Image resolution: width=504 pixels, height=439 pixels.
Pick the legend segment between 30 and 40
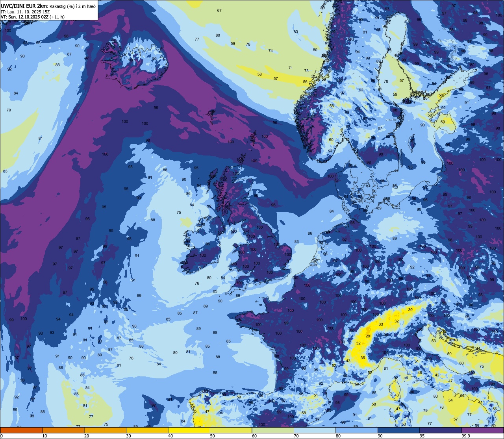147,430
